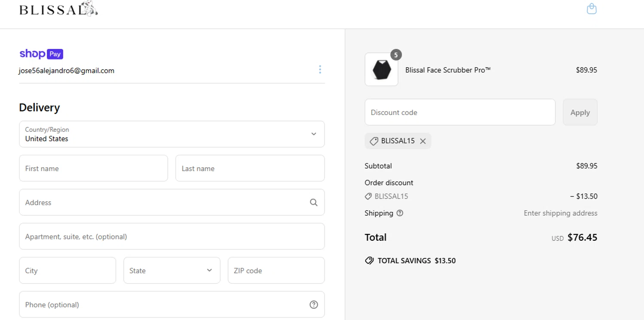This screenshot has width=644, height=320.
Task: Click the tag icon on BLISSAL15 chip
Action: [x=374, y=141]
